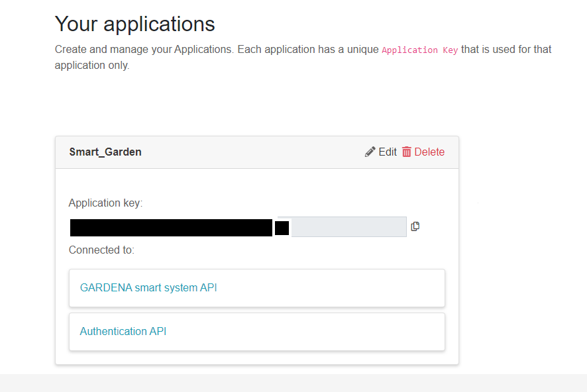
Task: Click the 'Connected to:' label
Action: [101, 250]
